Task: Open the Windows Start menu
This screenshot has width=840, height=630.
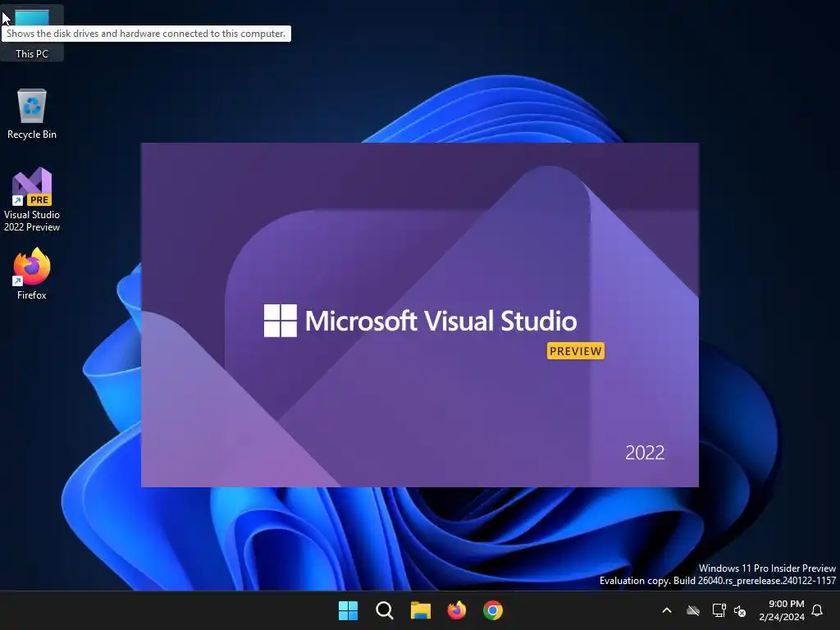Action: click(348, 610)
